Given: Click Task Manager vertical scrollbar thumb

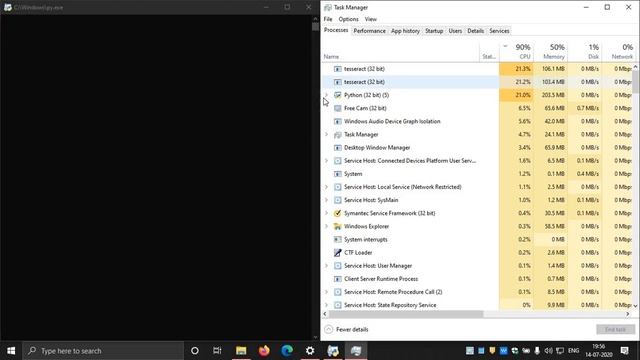Looking at the screenshot, I should pyautogui.click(x=636, y=82).
